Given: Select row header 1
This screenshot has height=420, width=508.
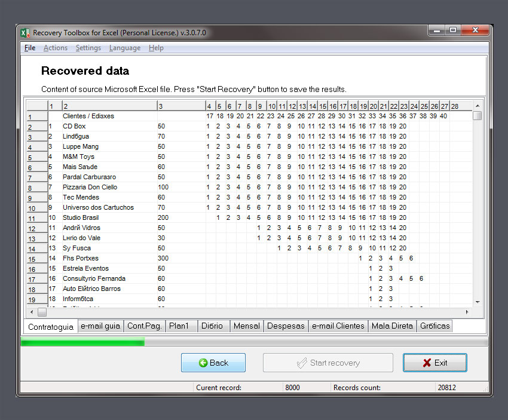Looking at the screenshot, I should click(x=37, y=117).
